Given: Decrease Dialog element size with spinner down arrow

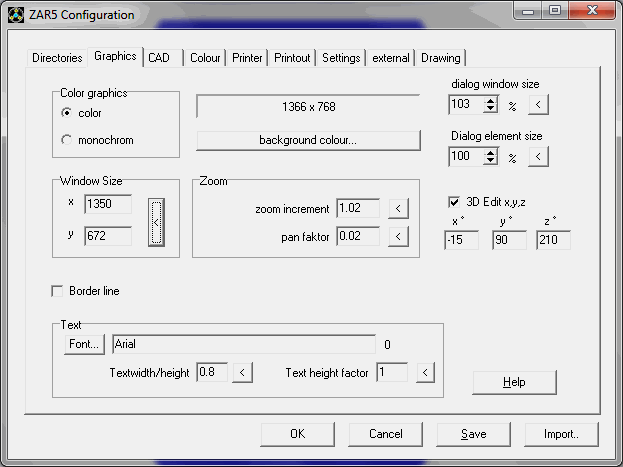Looking at the screenshot, I should point(490,161).
